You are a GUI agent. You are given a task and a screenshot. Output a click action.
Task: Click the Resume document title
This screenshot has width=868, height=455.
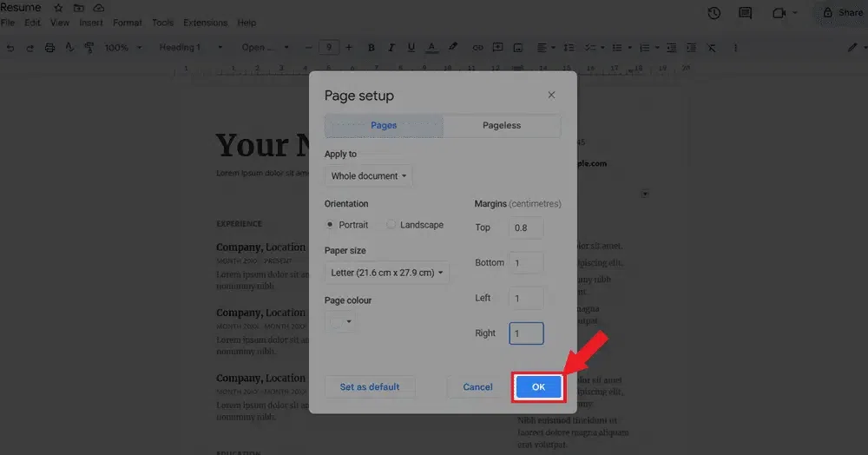tap(21, 8)
